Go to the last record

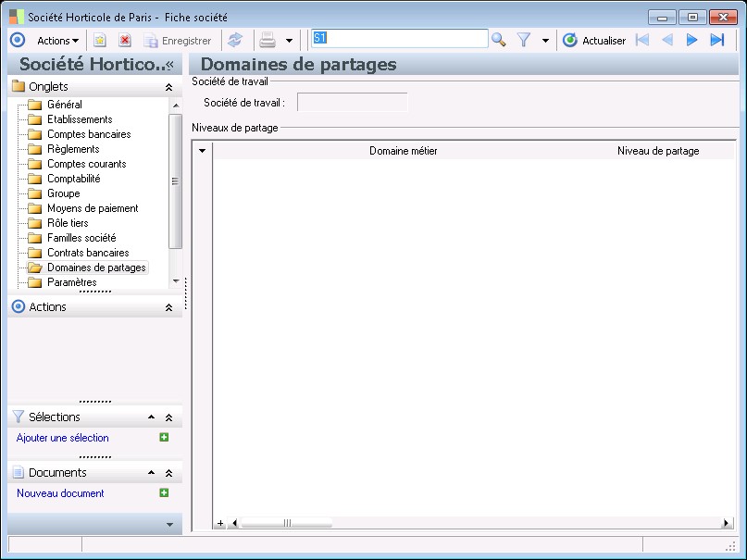(x=717, y=40)
